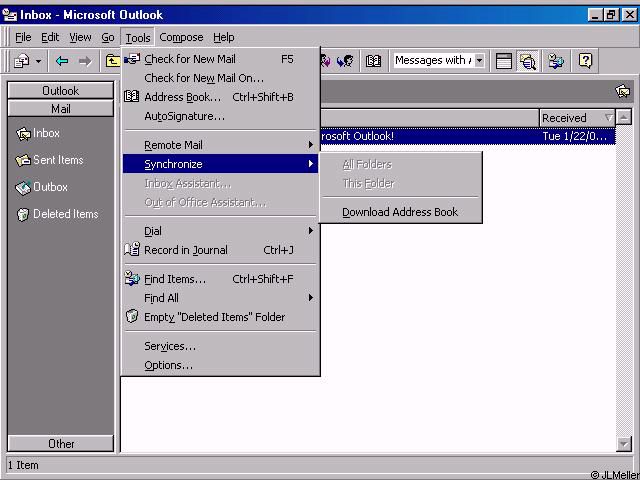Expand the Dial submenu

(x=220, y=231)
